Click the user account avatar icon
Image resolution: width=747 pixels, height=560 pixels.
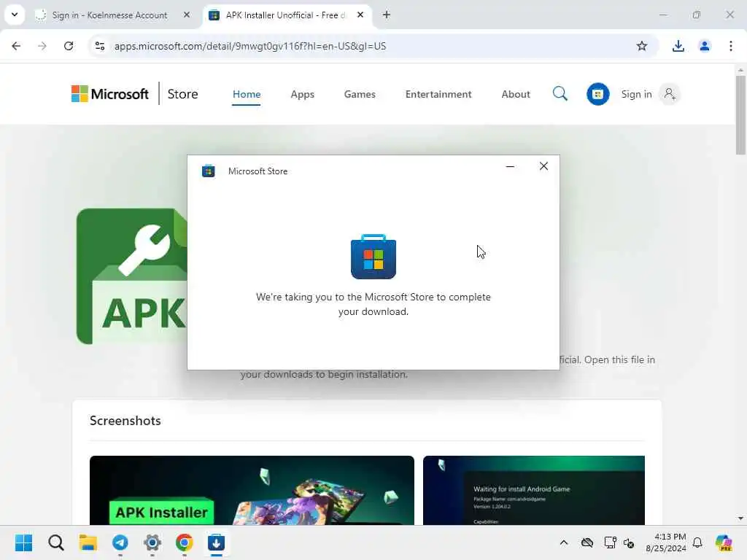(670, 94)
